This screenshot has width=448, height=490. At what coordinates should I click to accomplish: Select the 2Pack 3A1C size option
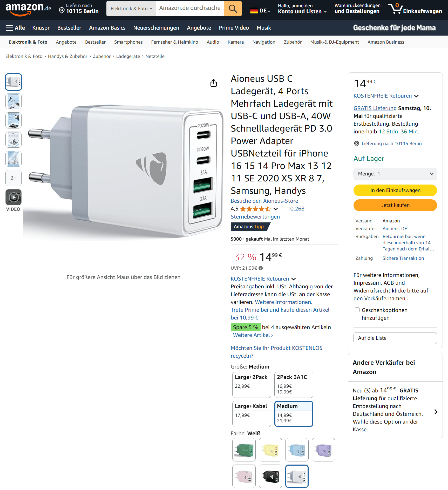coord(294,385)
